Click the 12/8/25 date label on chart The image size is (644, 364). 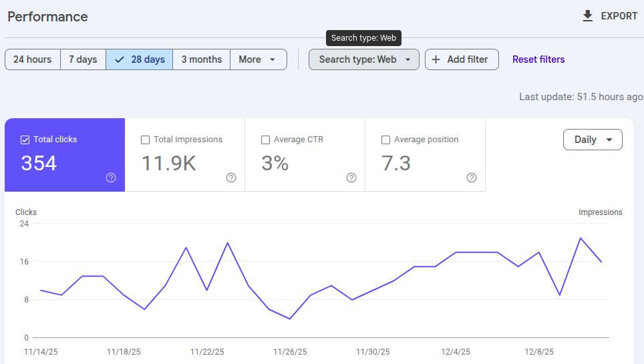[x=539, y=352]
